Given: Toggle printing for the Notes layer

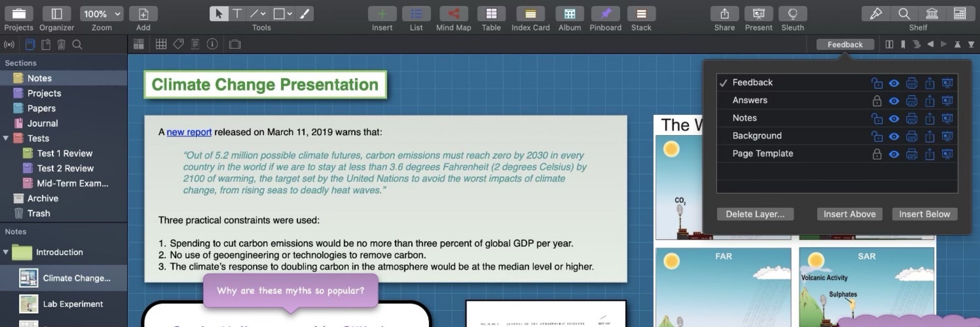Looking at the screenshot, I should point(911,118).
